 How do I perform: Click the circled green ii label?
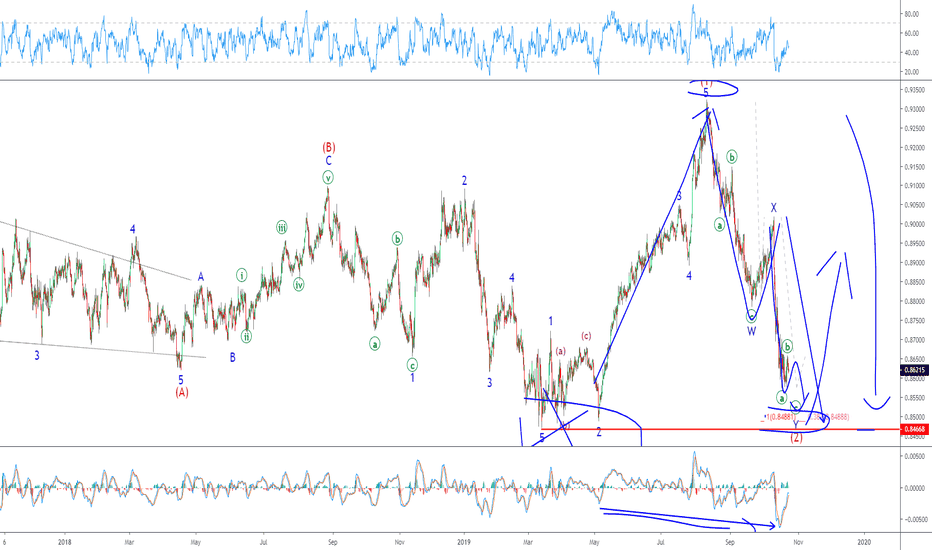[246, 337]
